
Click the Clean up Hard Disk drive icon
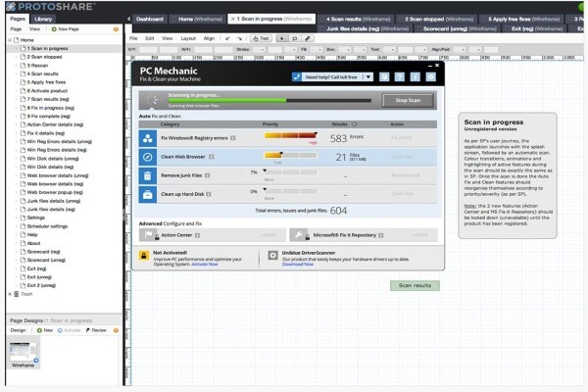pos(148,194)
